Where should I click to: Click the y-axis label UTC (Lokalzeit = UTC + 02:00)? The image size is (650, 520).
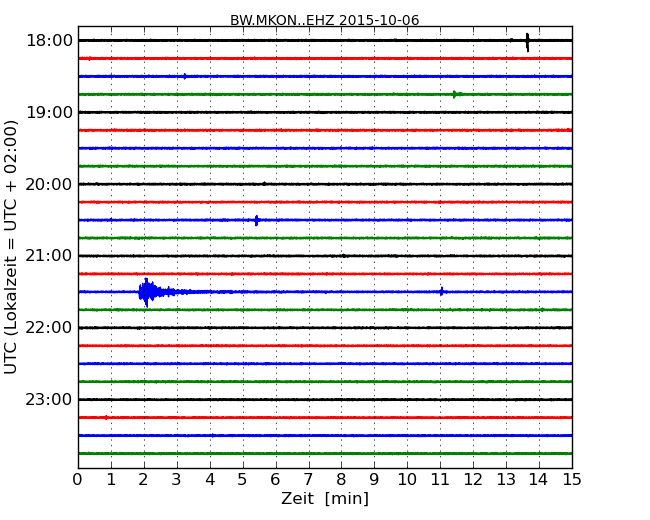point(11,247)
